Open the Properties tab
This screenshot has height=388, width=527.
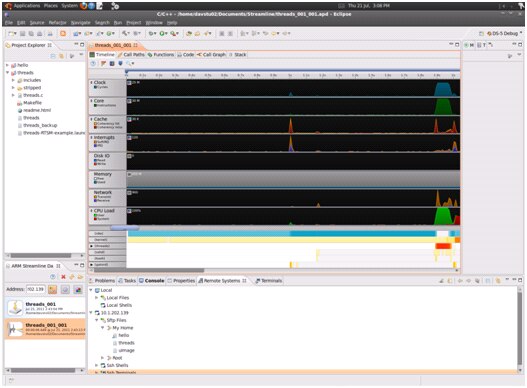click(181, 280)
